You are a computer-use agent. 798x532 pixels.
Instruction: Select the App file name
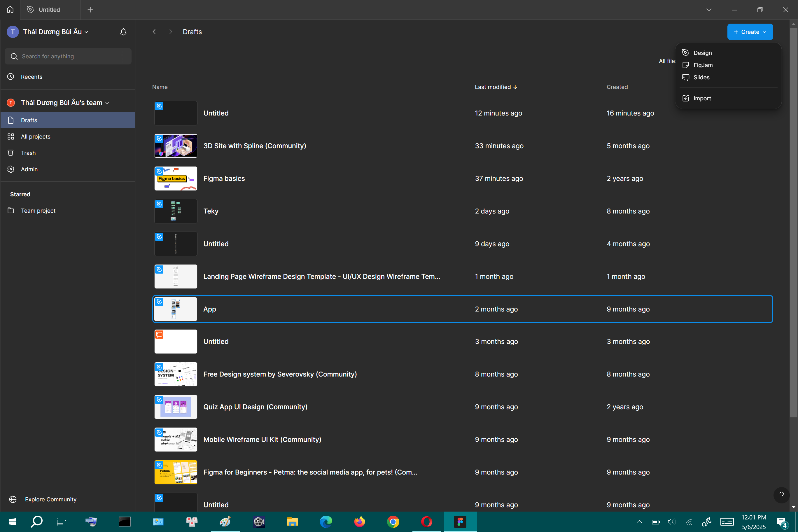210,309
